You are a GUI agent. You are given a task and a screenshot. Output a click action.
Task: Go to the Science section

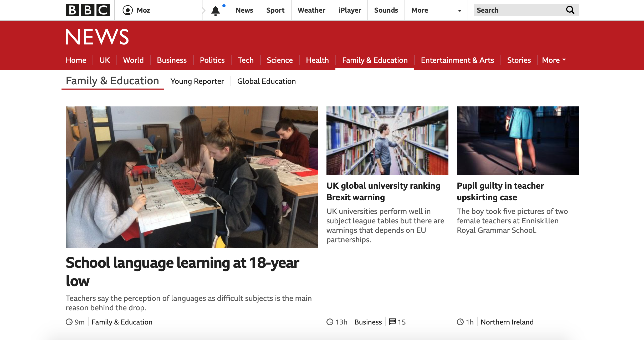pyautogui.click(x=280, y=60)
